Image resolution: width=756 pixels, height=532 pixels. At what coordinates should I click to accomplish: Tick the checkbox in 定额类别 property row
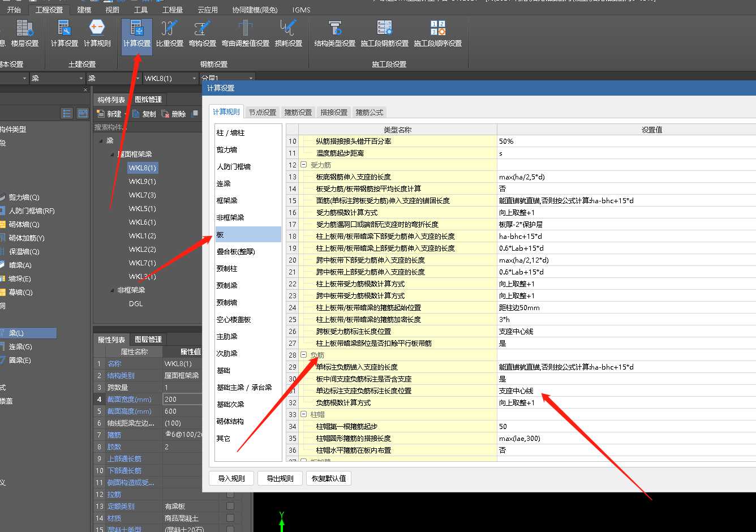coord(230,506)
